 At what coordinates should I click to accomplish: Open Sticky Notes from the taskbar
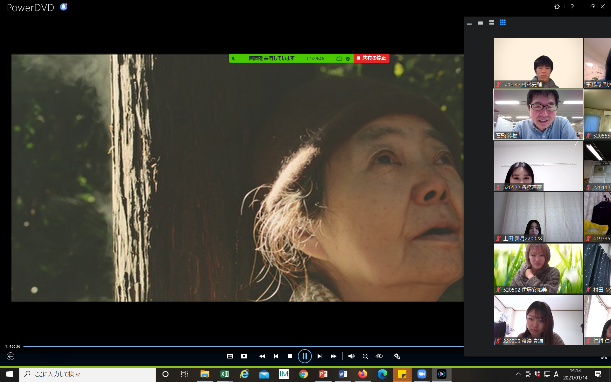pyautogui.click(x=402, y=375)
